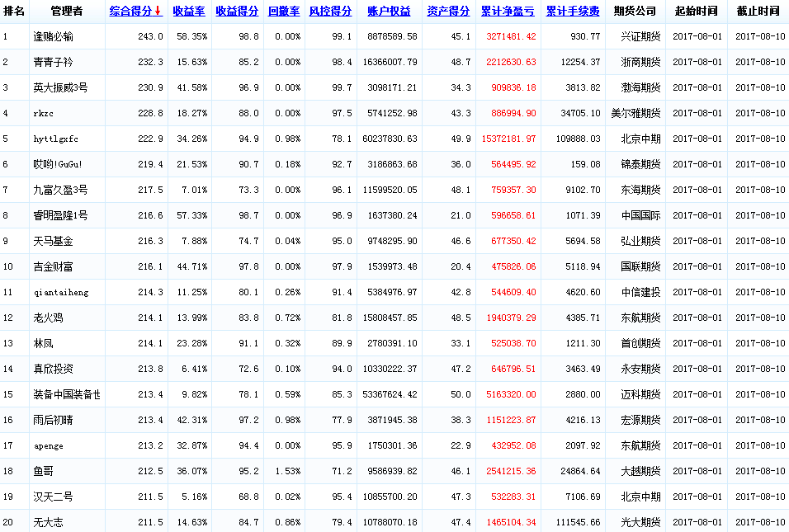
Task: Click futures company 永安期货
Action: coord(640,369)
